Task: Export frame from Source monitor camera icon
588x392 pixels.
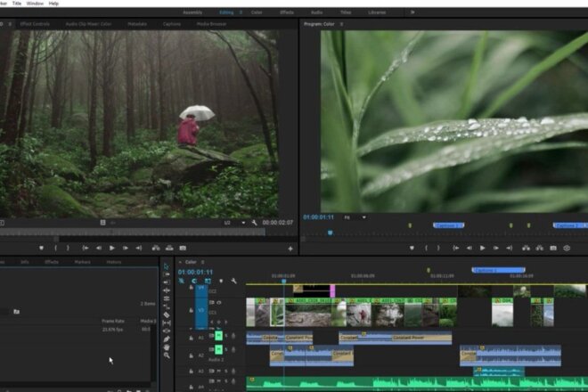Action: coord(183,248)
